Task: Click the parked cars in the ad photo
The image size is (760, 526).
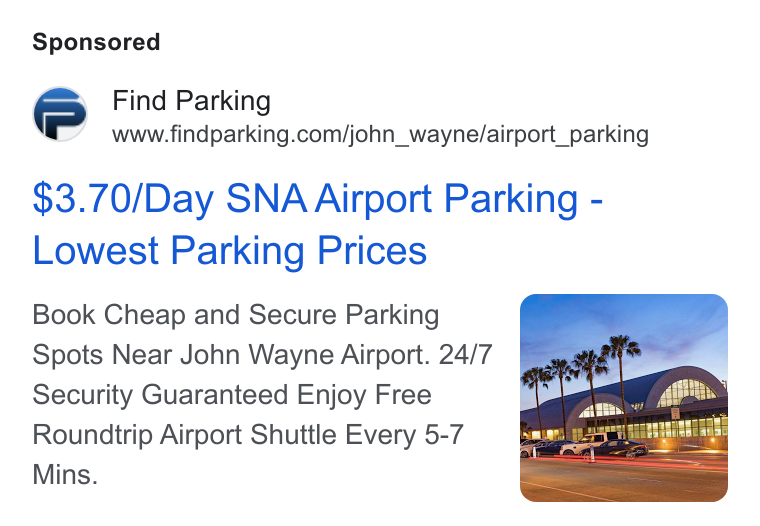Action: tap(584, 447)
